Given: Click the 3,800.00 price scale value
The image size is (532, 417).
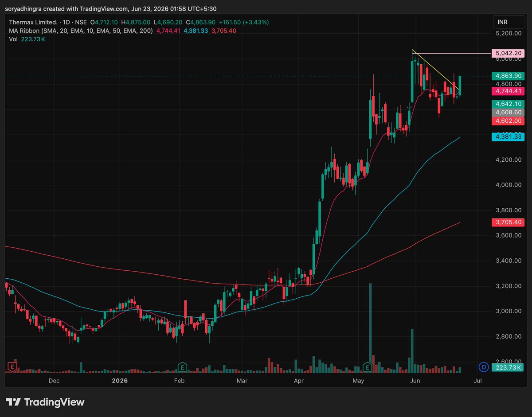Looking at the screenshot, I should pos(508,210).
